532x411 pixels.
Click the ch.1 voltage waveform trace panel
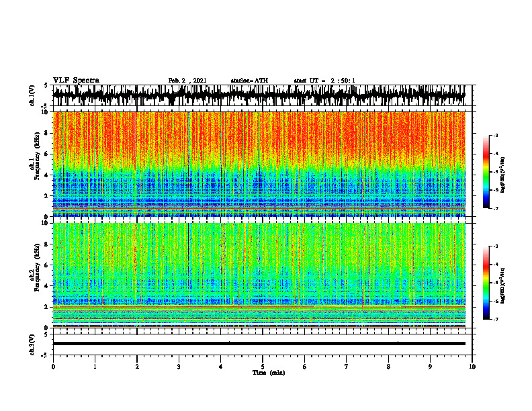(263, 95)
